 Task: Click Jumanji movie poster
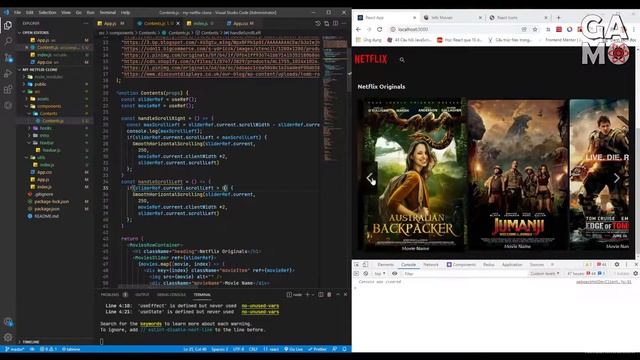[x=518, y=175]
